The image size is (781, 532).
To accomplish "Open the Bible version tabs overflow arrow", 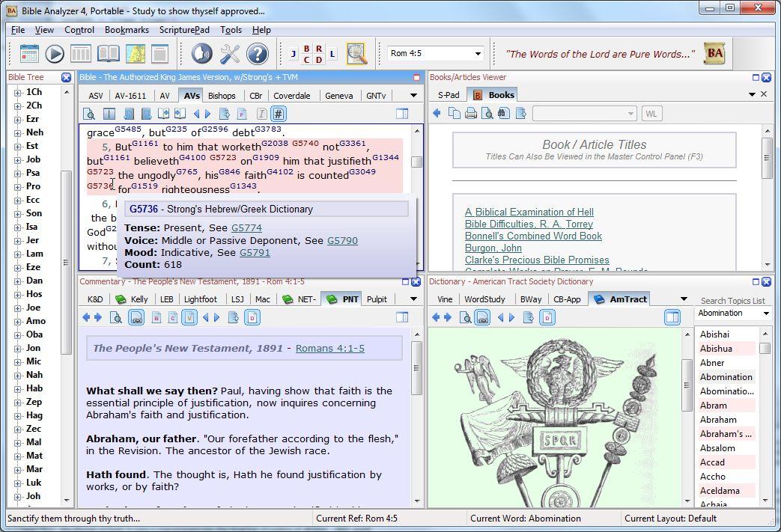I will pyautogui.click(x=413, y=96).
